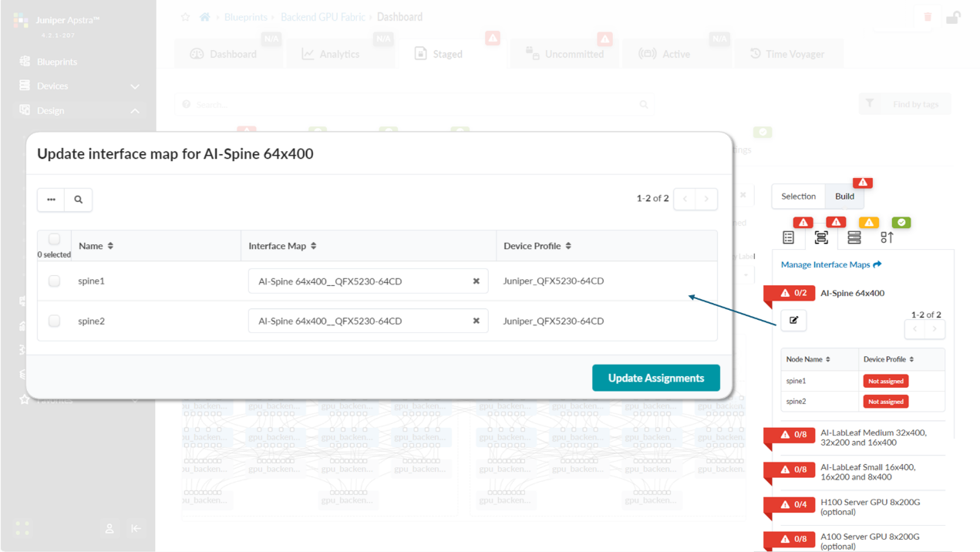Check the spine1 row checkbox
Image resolution: width=980 pixels, height=552 pixels.
pos(54,281)
